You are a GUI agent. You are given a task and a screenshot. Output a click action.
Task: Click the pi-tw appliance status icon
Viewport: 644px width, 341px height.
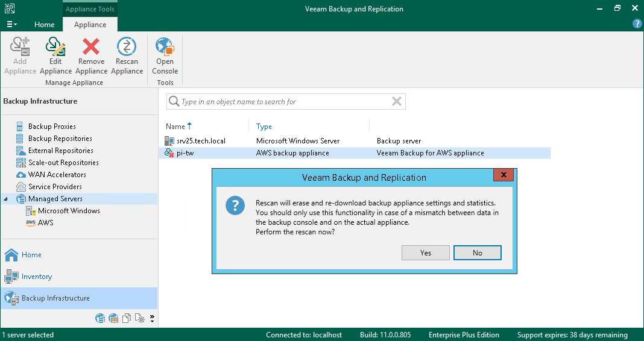click(169, 153)
